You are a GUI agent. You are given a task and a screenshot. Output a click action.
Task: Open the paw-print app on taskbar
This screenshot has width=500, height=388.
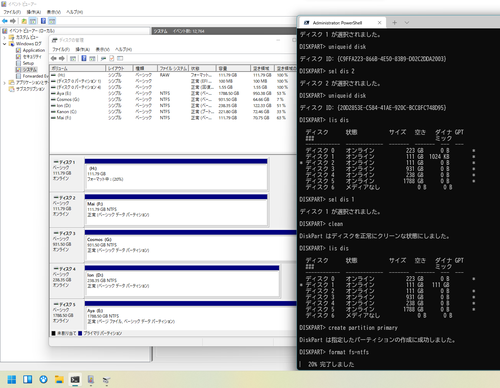click(43, 379)
